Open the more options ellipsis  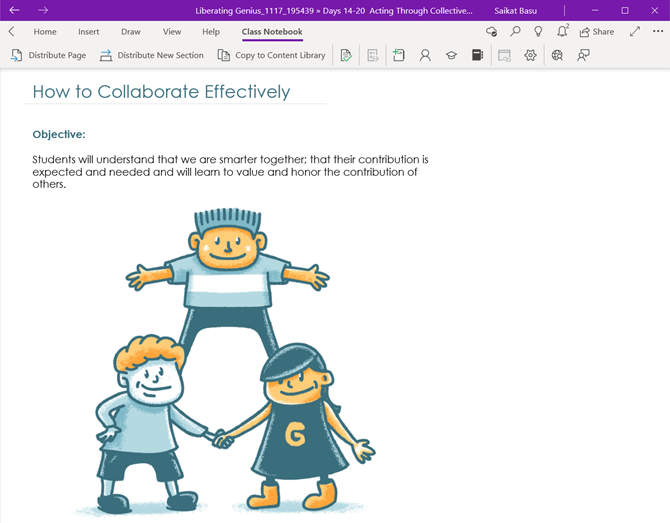(x=658, y=31)
